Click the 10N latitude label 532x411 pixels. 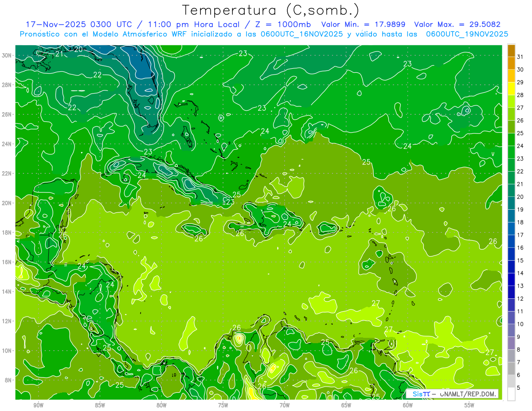[7, 350]
